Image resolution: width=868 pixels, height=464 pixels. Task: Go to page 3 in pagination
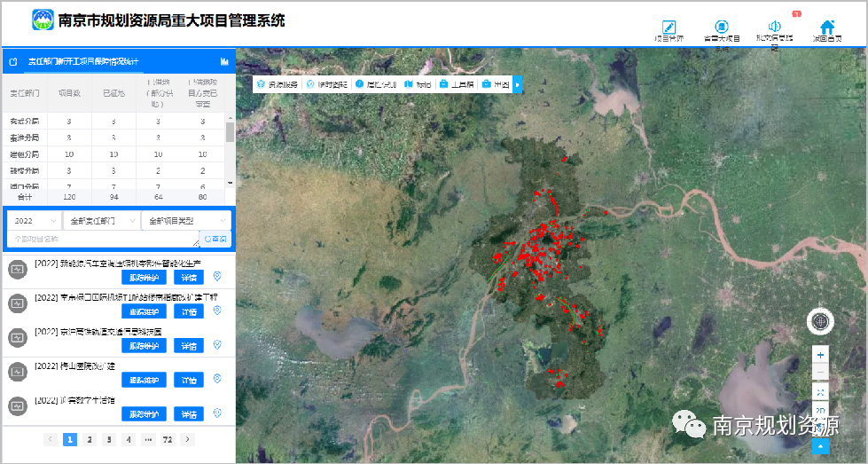[x=109, y=440]
